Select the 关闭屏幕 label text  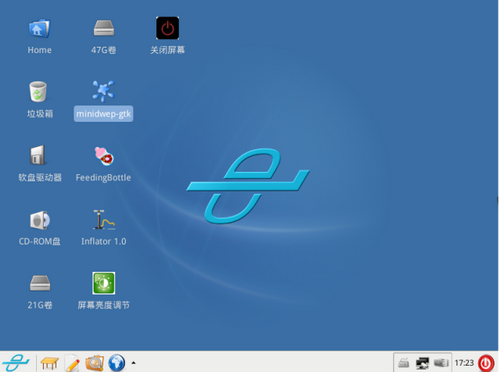pos(168,50)
